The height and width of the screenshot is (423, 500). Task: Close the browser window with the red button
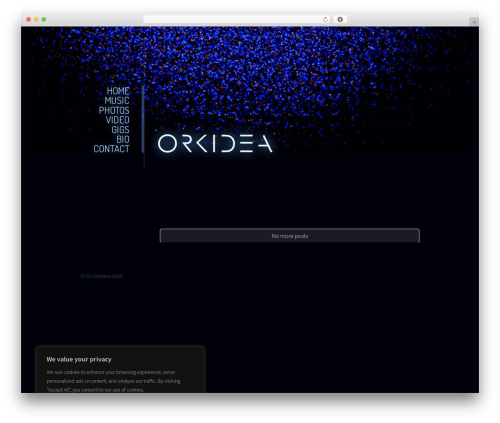(x=29, y=19)
